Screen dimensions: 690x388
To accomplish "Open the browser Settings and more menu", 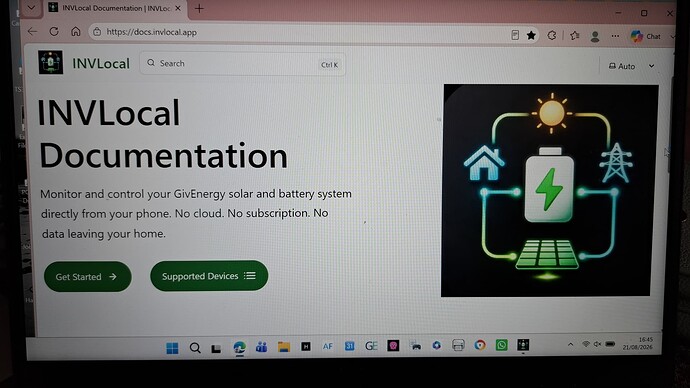I will [x=615, y=36].
